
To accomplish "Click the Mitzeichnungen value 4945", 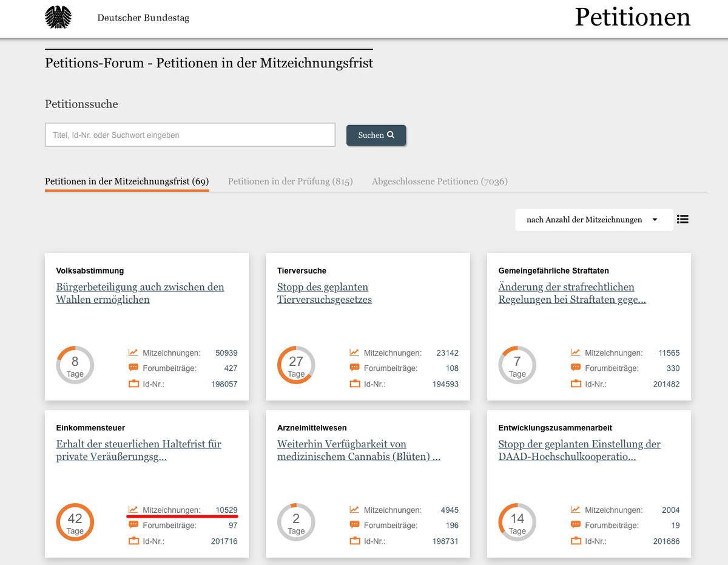I will [x=450, y=510].
